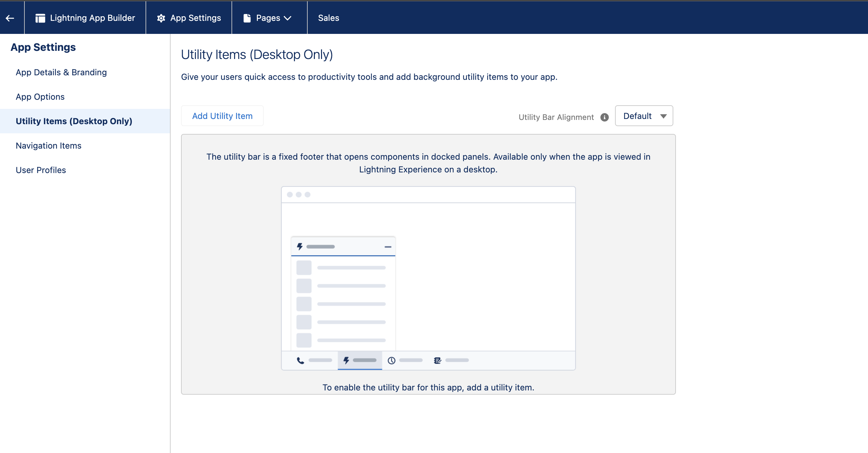Click Add Utility Item button
868x453 pixels.
coord(222,116)
